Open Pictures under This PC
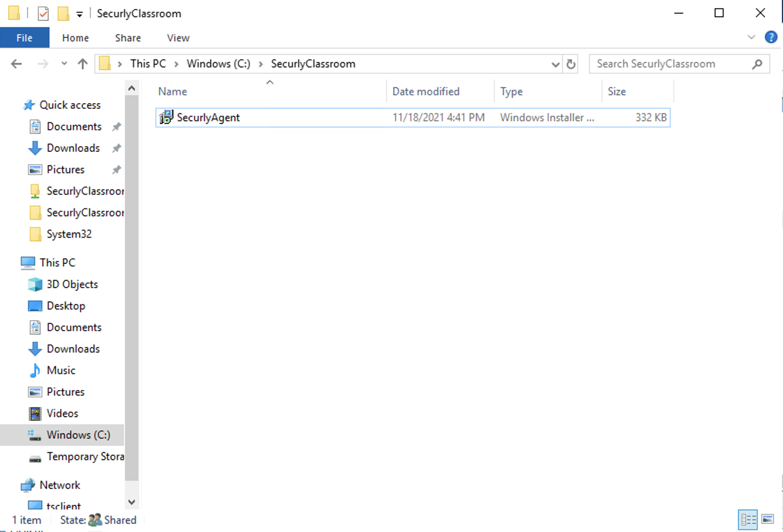 coord(66,392)
